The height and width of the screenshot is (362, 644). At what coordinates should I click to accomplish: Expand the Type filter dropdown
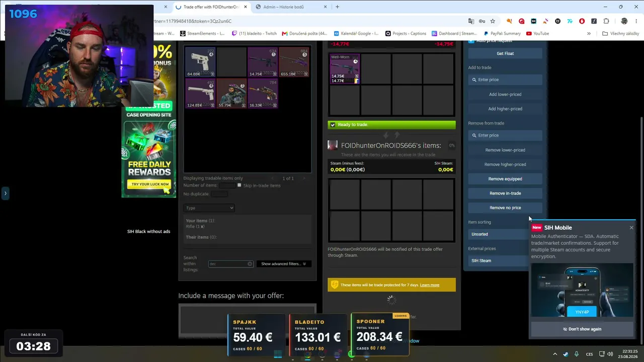pos(209,208)
